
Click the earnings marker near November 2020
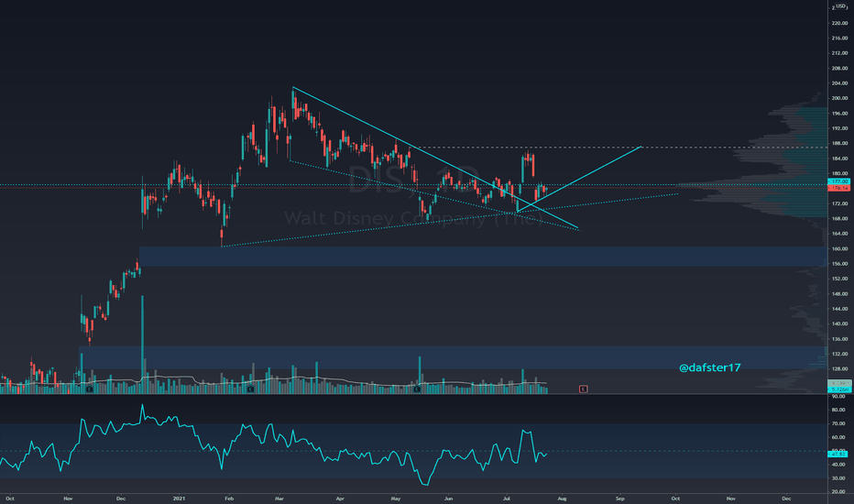89,389
